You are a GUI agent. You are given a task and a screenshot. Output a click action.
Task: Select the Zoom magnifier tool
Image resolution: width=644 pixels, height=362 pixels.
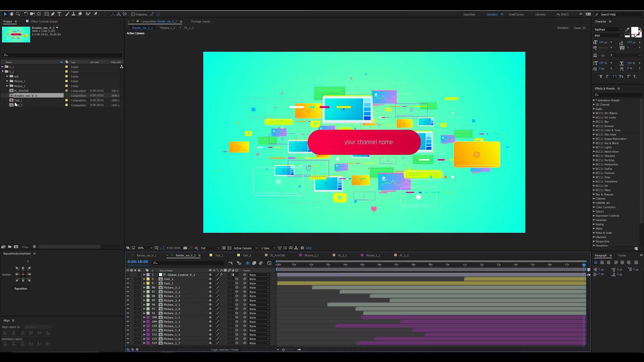pyautogui.click(x=18, y=14)
